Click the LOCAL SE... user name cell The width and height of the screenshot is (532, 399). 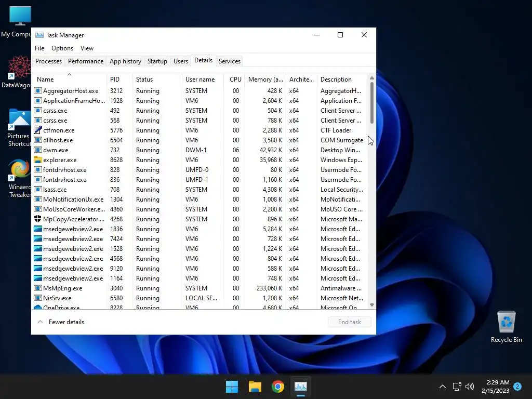[x=201, y=298]
